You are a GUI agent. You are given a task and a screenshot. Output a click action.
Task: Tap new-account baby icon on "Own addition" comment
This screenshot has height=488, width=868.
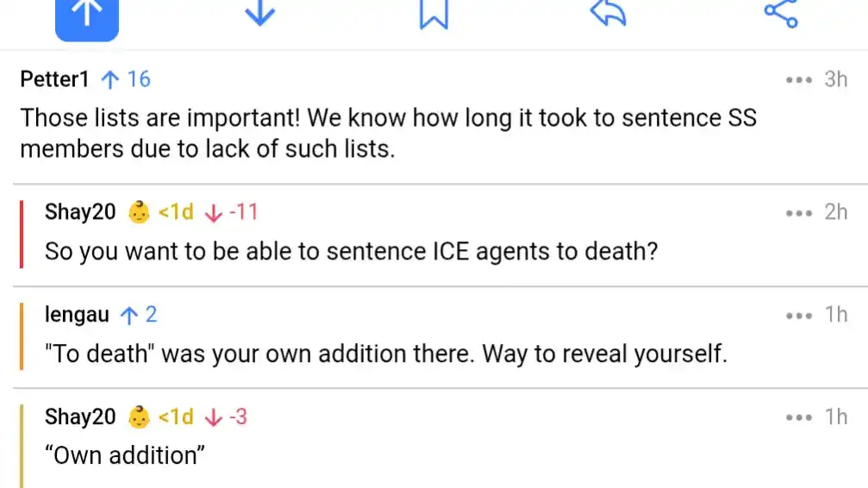click(x=138, y=417)
